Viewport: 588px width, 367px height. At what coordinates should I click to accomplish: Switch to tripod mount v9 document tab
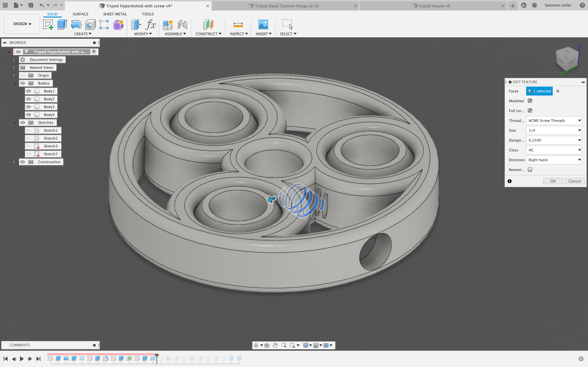coord(434,6)
